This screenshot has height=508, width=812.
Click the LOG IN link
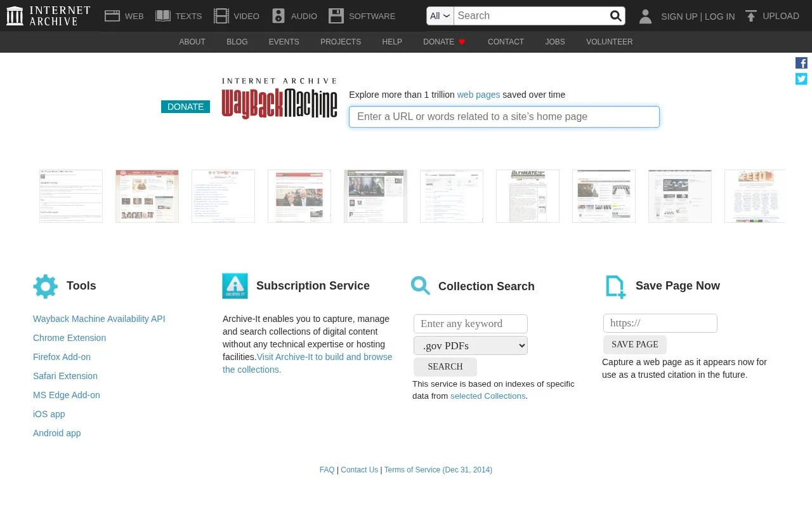point(719,17)
